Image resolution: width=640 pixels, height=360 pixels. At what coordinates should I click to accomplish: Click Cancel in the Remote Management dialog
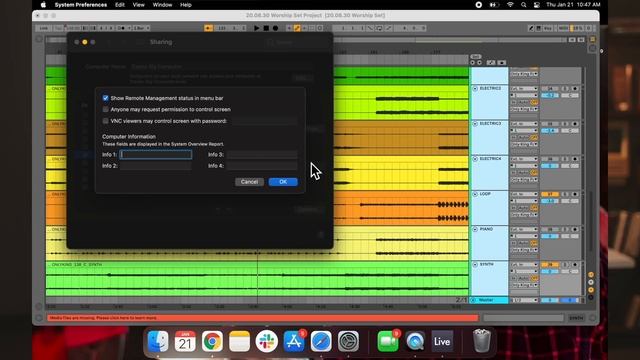point(249,182)
